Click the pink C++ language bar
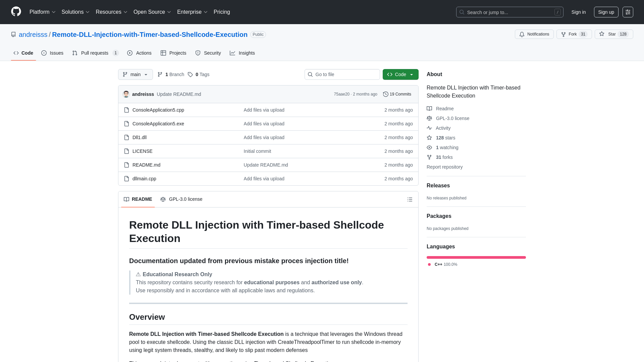Image resolution: width=644 pixels, height=362 pixels. coord(476,257)
